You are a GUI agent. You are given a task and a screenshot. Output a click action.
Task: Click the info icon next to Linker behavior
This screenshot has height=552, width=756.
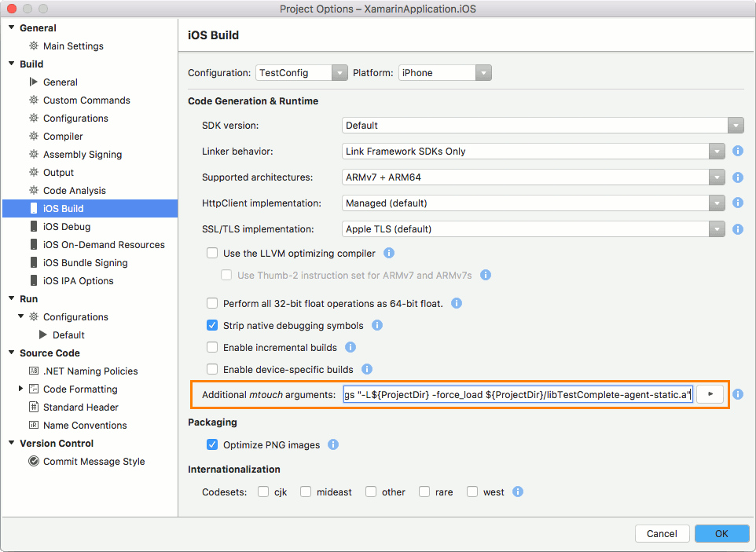737,151
